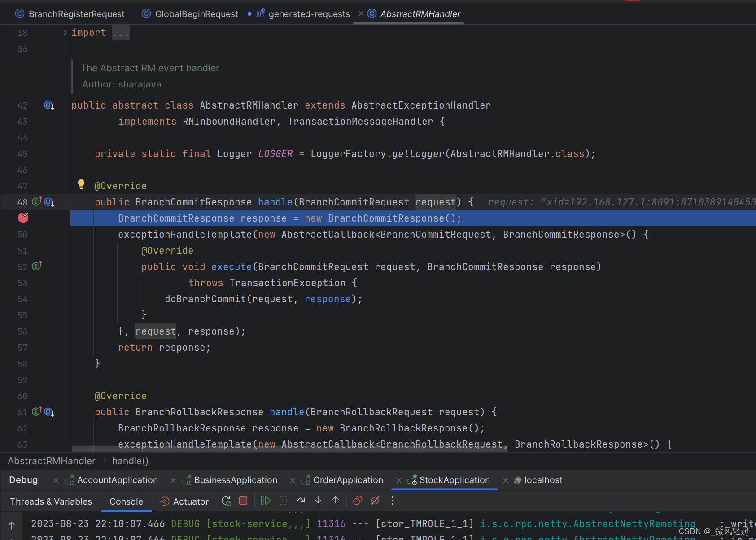The height and width of the screenshot is (540, 756).
Task: Click AbstractExceptionHandler in the class declaration
Action: [x=421, y=105]
